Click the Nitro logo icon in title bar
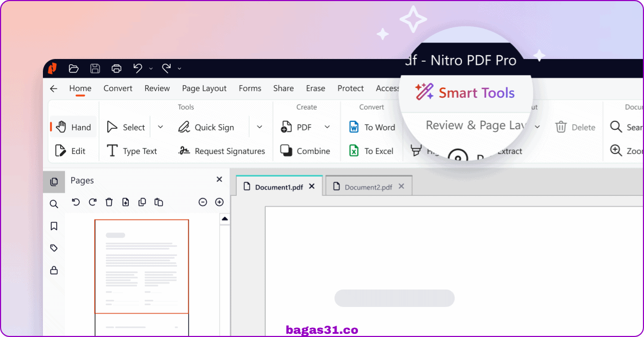The image size is (644, 337). click(x=53, y=68)
